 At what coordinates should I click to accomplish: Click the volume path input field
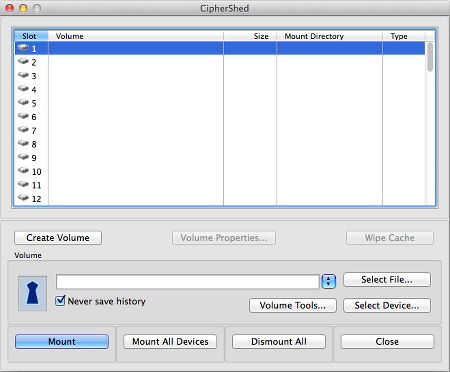point(188,282)
